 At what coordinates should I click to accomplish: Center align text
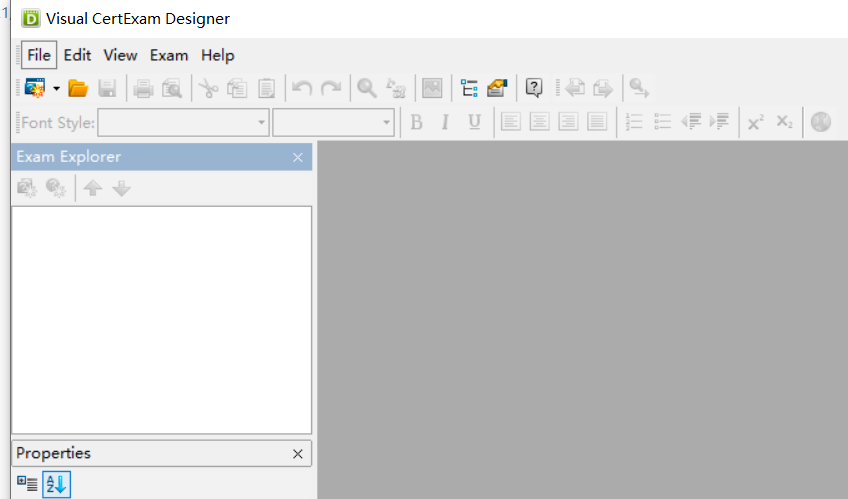pyautogui.click(x=539, y=122)
